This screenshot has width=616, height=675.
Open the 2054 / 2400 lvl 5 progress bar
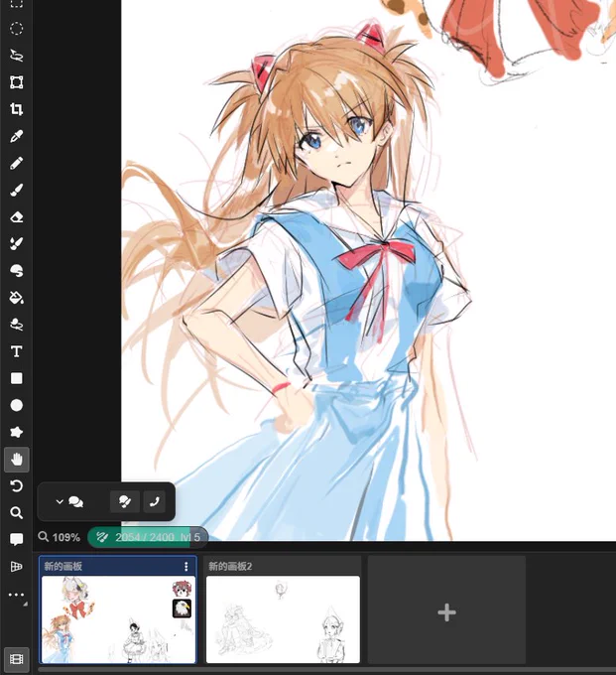(x=148, y=537)
